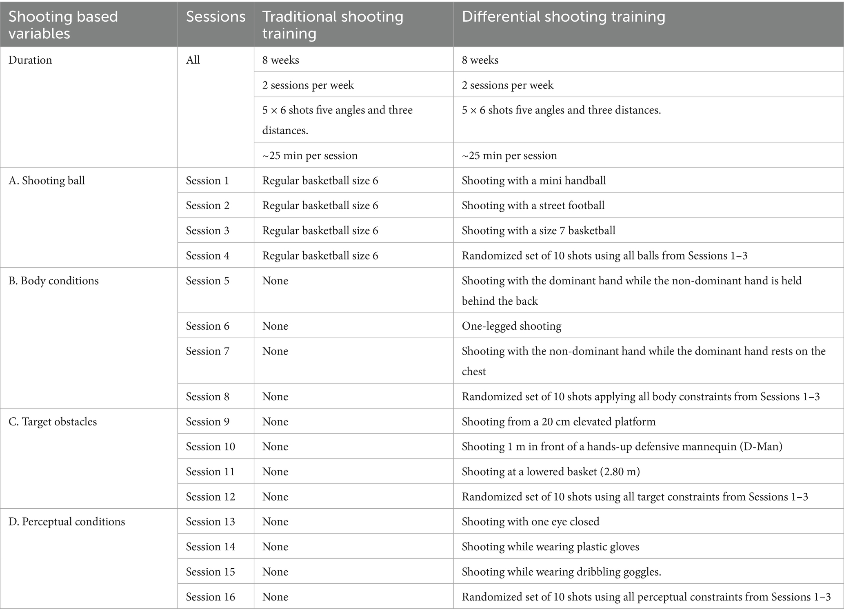The width and height of the screenshot is (844, 616).
Task: Click "Shooting while wearing dribbling goggles." text
Action: click(561, 572)
